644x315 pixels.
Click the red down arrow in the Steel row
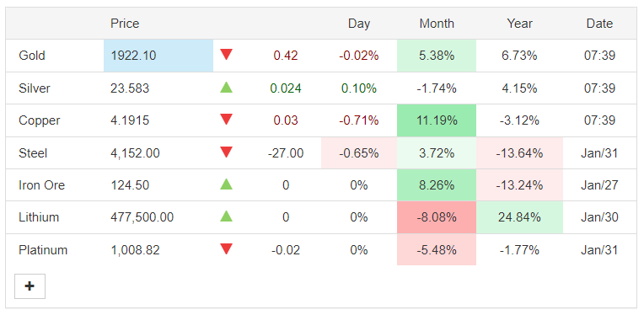coord(226,152)
